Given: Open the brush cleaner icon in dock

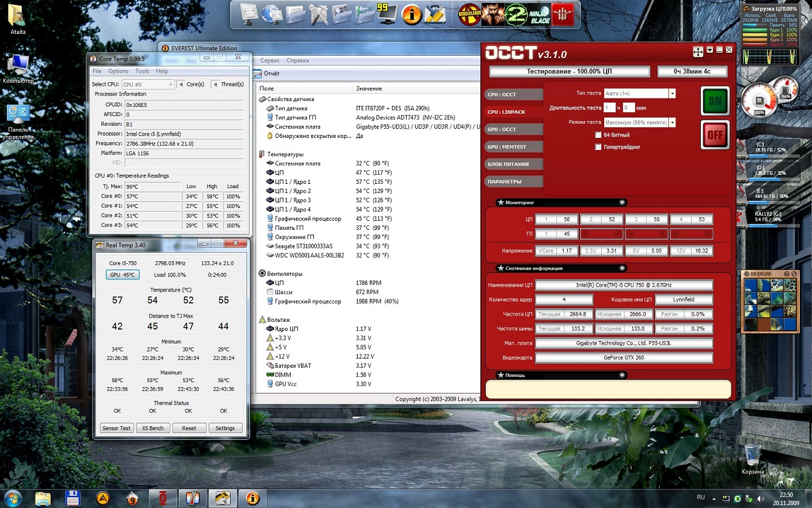Looking at the screenshot, I should click(x=435, y=13).
